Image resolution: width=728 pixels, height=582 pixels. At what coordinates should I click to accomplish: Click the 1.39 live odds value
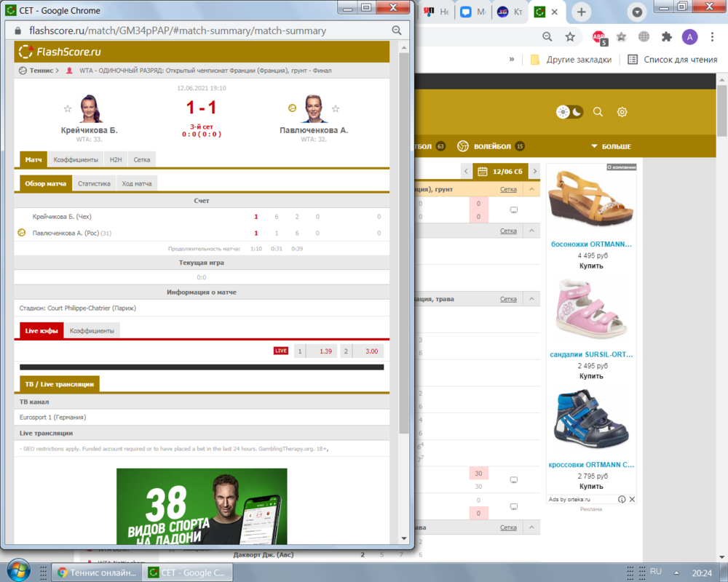click(x=325, y=351)
